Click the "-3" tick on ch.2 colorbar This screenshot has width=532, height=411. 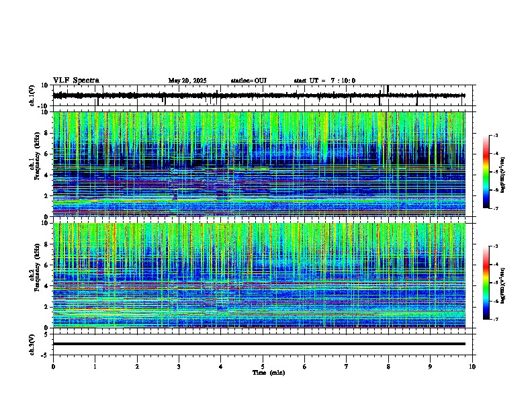[495, 246]
